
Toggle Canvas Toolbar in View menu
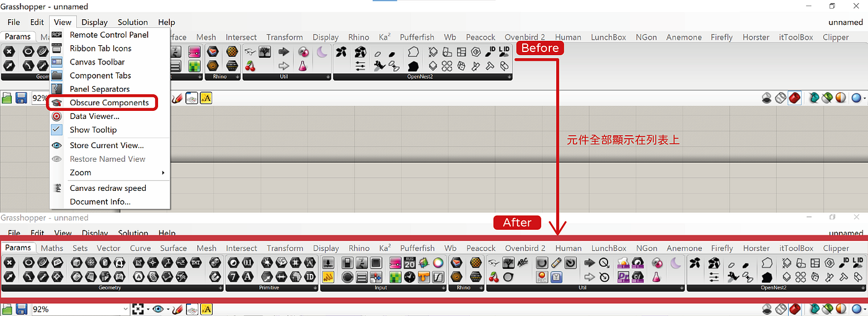click(97, 62)
